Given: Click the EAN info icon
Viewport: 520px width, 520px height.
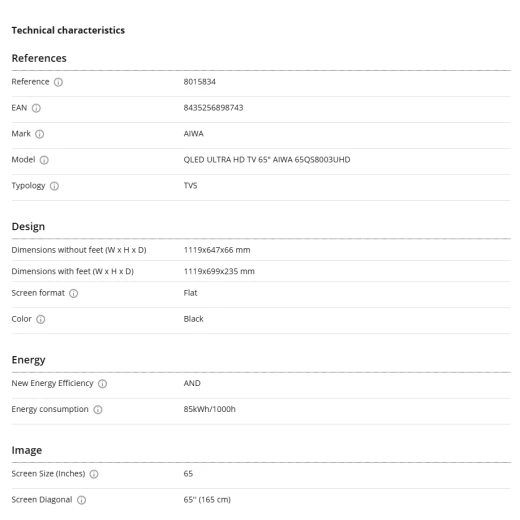Looking at the screenshot, I should (36, 108).
